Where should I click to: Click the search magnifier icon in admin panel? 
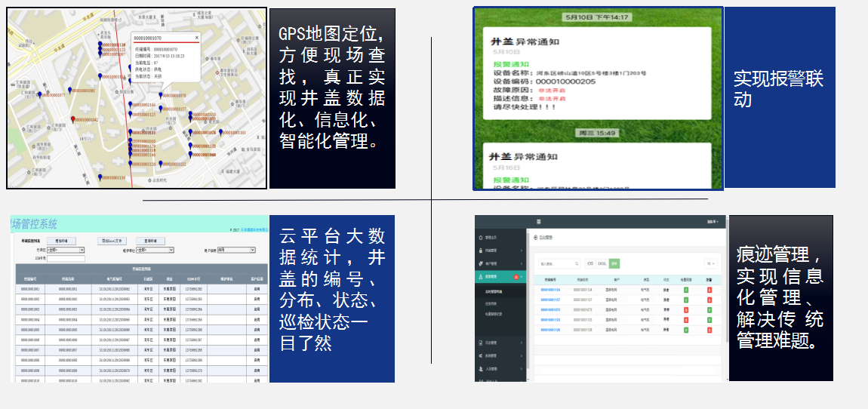pyautogui.click(x=577, y=263)
